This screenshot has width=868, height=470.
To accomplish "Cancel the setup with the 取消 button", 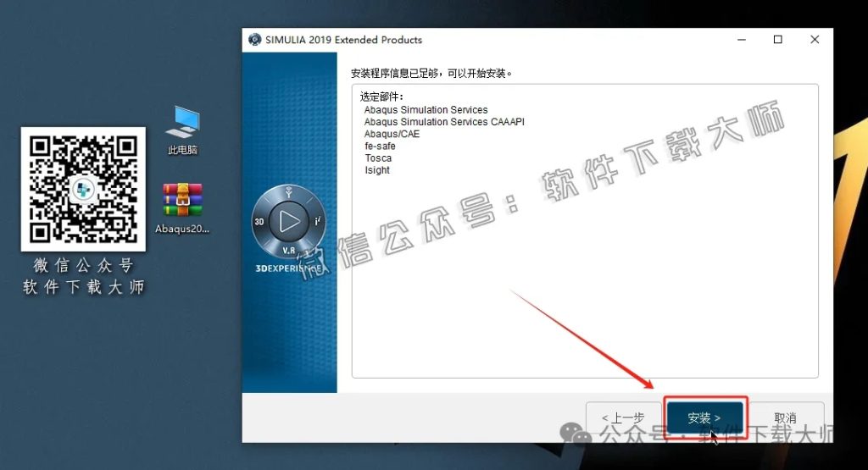I will tap(785, 418).
